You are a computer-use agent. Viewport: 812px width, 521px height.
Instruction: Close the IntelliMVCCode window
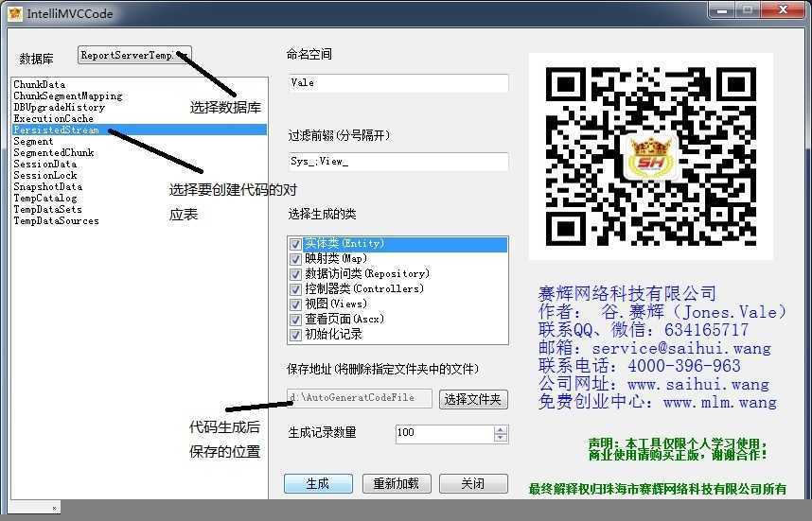[783, 10]
